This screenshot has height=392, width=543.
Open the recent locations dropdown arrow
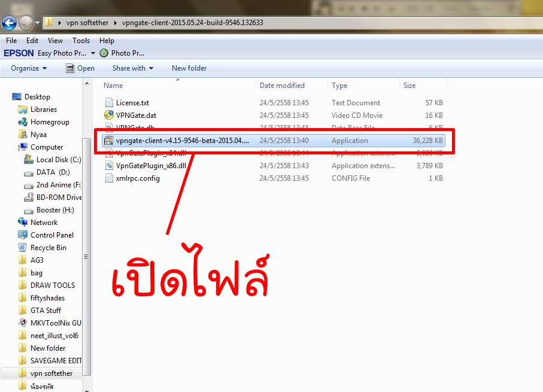click(37, 23)
